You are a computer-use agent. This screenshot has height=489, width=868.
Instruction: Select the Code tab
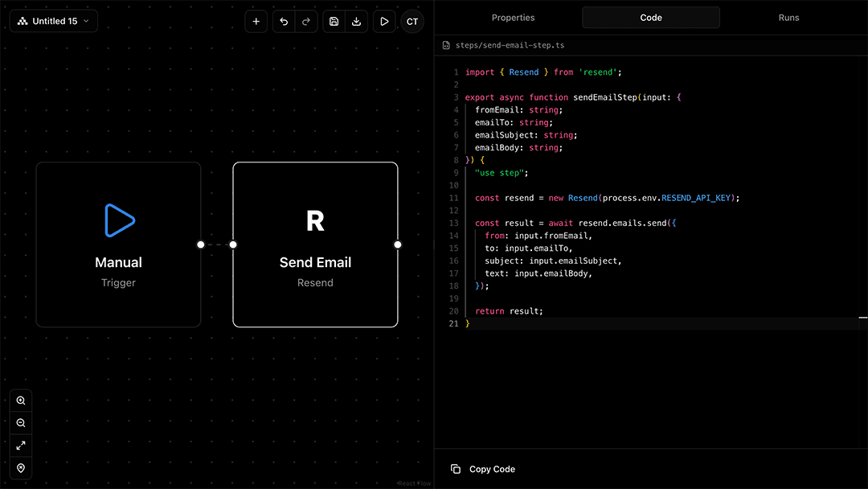(x=651, y=18)
